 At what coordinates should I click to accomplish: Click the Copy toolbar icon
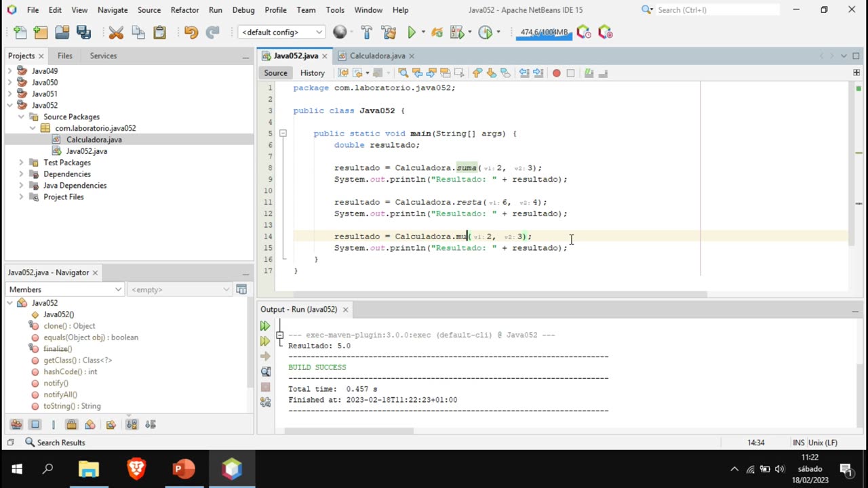[x=138, y=32]
